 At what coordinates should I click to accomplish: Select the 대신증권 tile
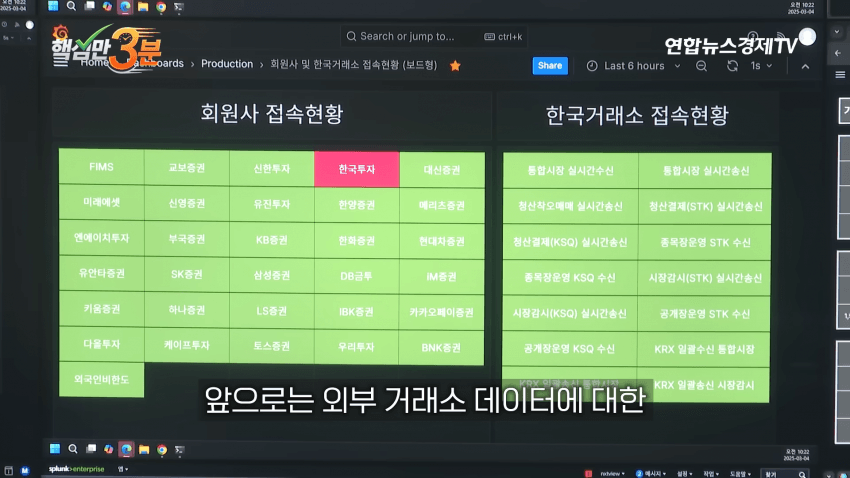442,170
